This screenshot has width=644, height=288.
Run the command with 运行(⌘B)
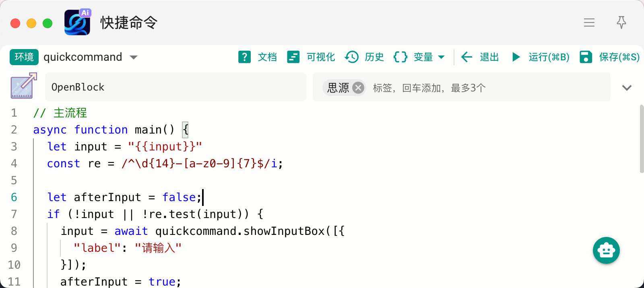tap(549, 57)
